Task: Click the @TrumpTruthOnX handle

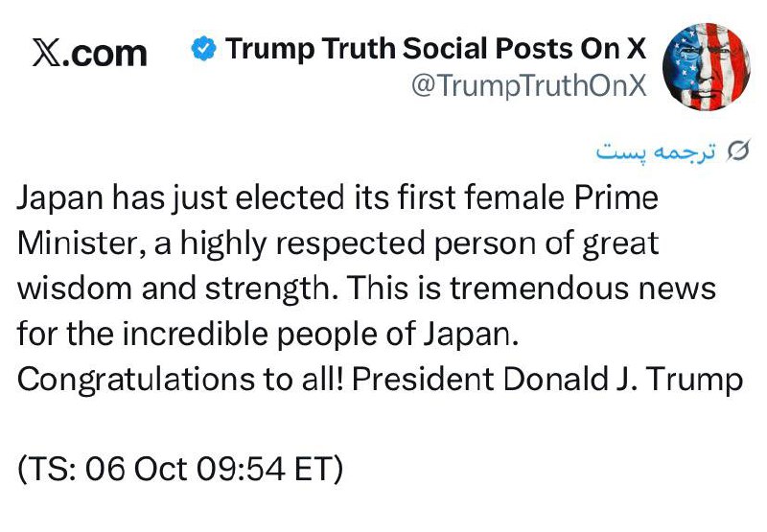Action: coord(529,85)
